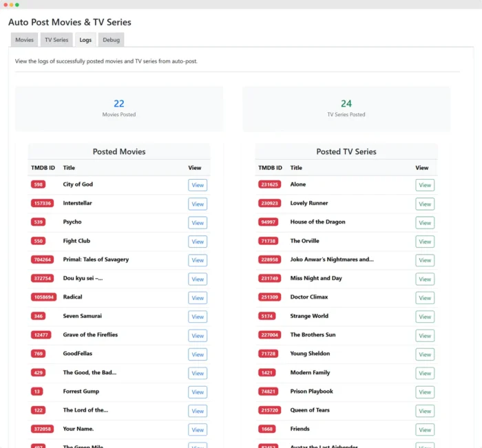The height and width of the screenshot is (448, 482).
Task: Click TMDB ID badge 251309
Action: pos(270,297)
